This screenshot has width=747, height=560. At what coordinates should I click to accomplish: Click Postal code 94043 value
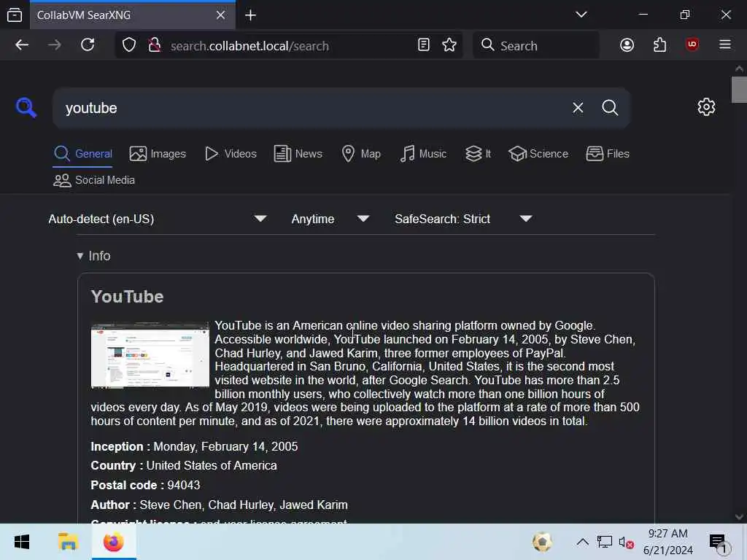[183, 485]
